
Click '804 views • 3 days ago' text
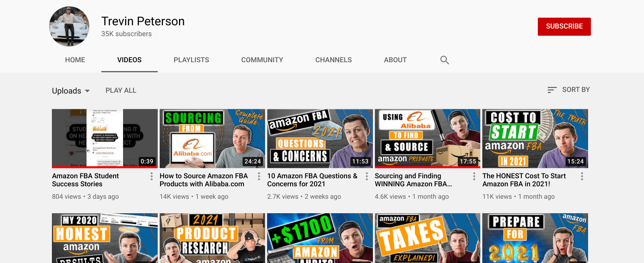(85, 197)
